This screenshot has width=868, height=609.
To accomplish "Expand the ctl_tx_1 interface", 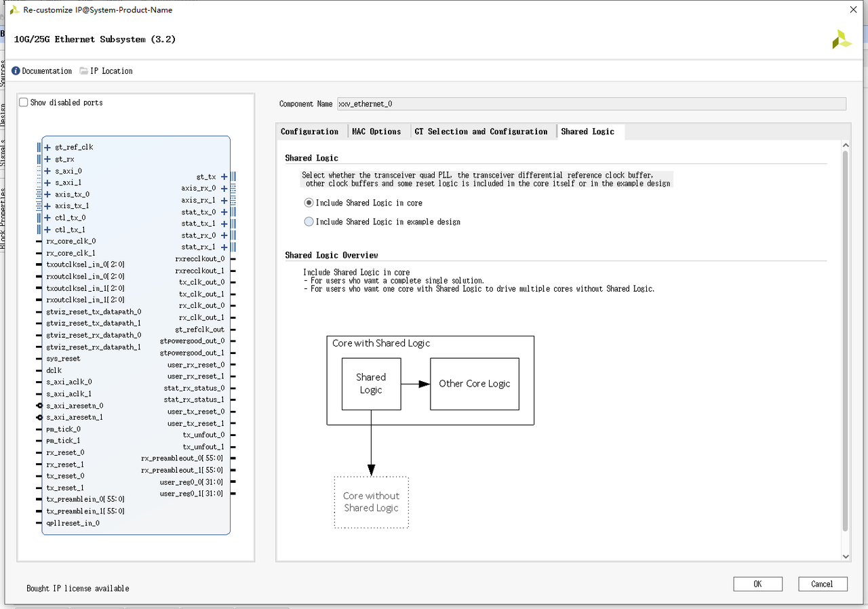I will coord(47,230).
